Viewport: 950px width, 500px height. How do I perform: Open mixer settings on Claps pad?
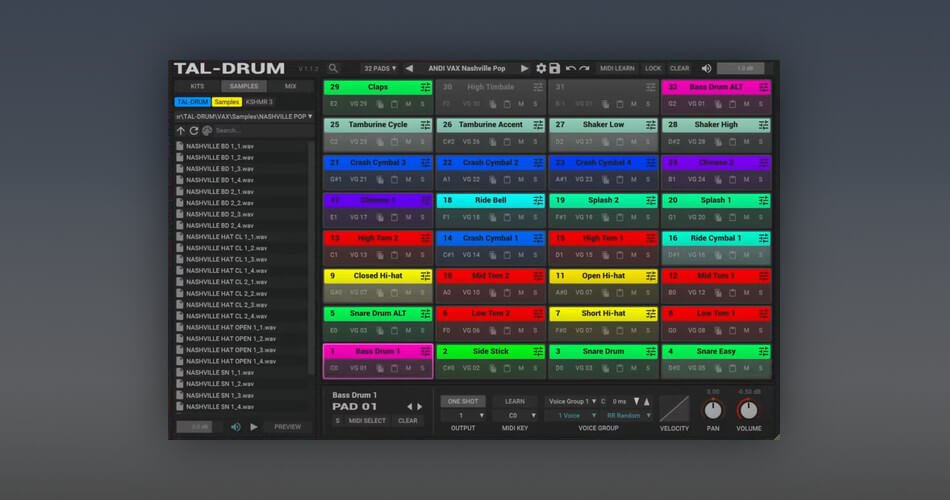425,87
